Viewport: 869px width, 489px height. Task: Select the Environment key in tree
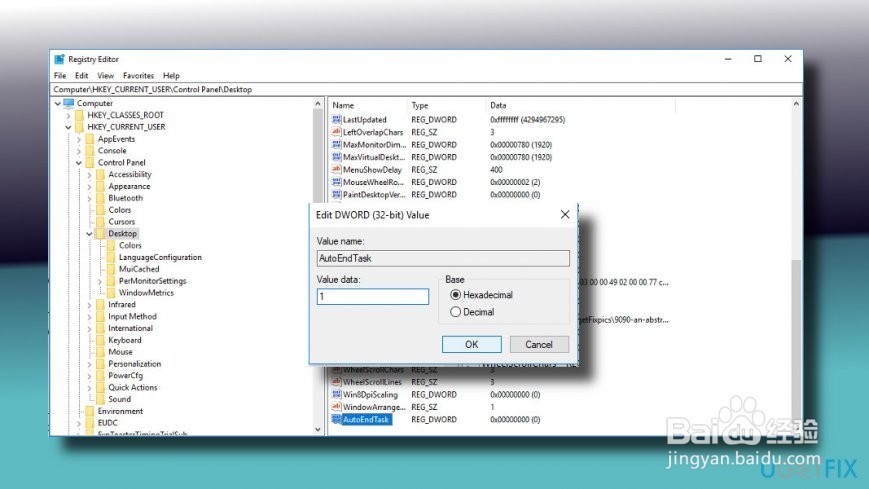pyautogui.click(x=120, y=411)
